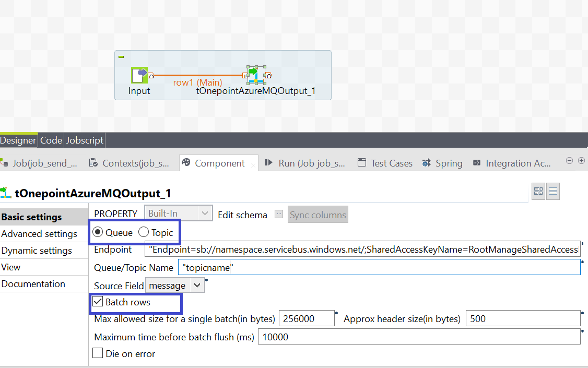Open the PROPERTY Built-In dropdown
The width and height of the screenshot is (588, 368).
tap(179, 213)
